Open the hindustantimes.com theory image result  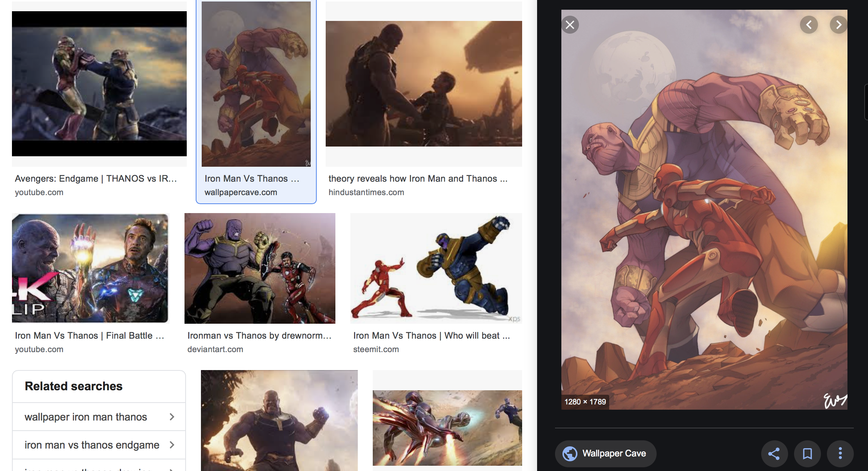[x=424, y=84]
